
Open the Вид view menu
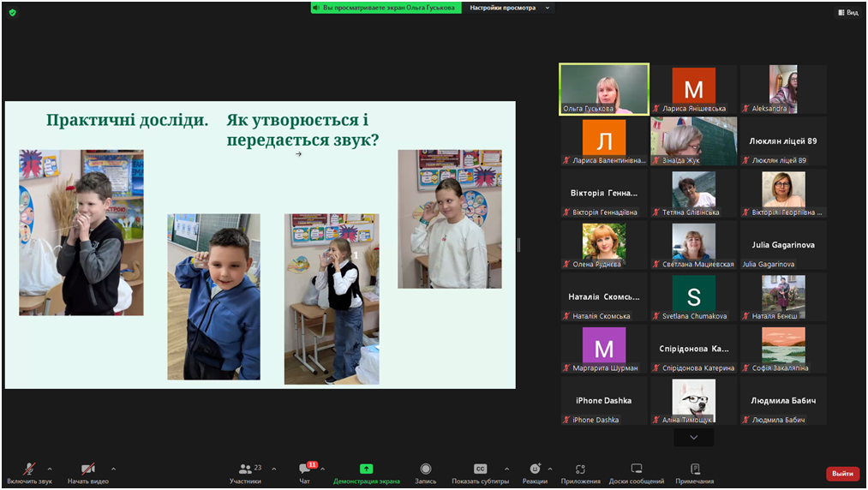tap(847, 12)
